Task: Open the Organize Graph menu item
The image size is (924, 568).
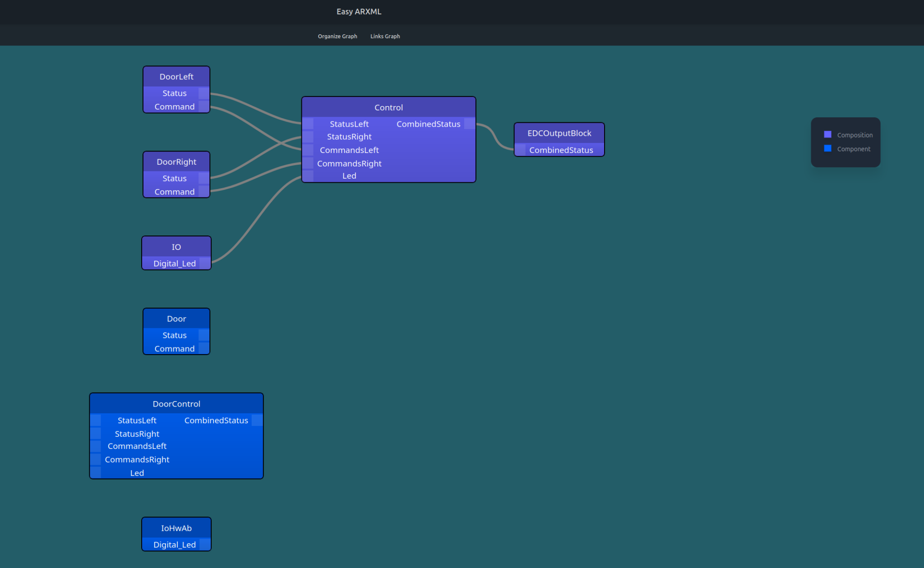Action: click(337, 36)
